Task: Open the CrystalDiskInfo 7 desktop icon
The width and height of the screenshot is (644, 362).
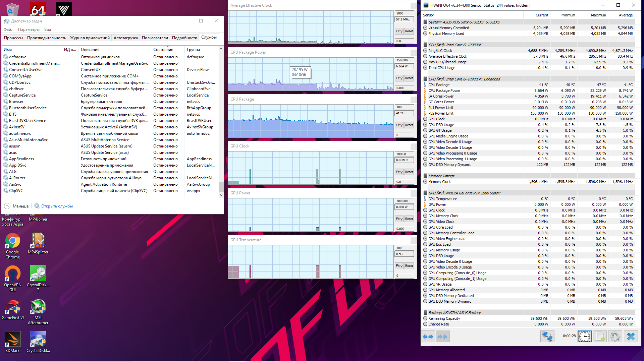Action: [38, 279]
